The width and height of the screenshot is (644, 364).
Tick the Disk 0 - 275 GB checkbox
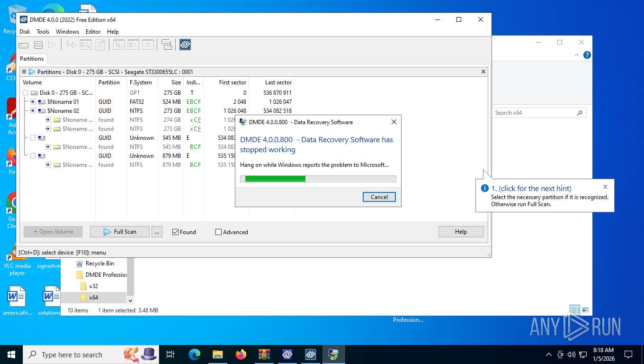25,93
